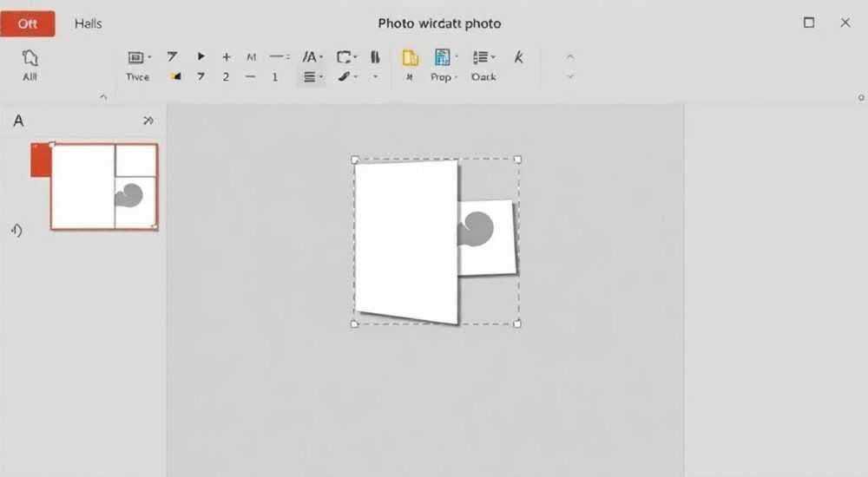Click the yellow document icon in the ribbon

point(411,57)
